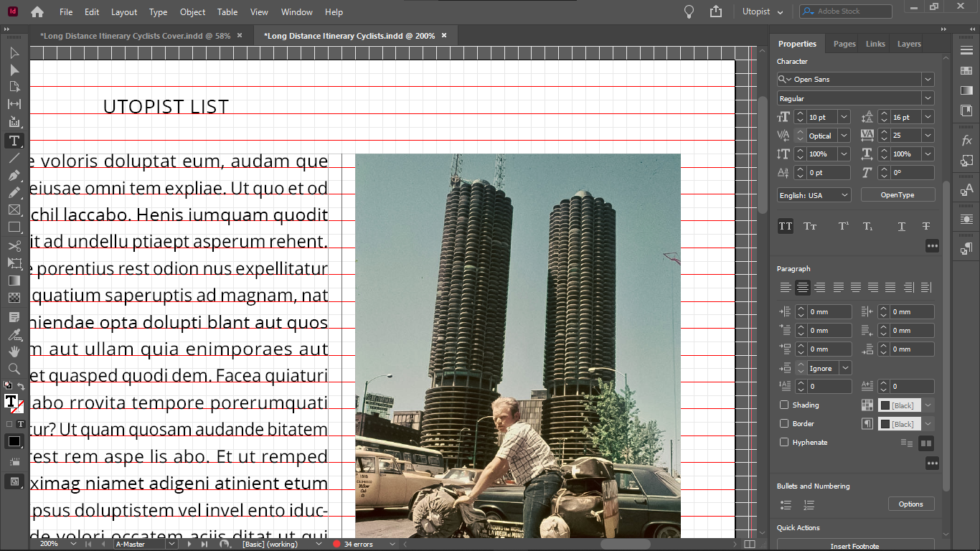
Task: Enable the Border checkbox
Action: tap(783, 423)
